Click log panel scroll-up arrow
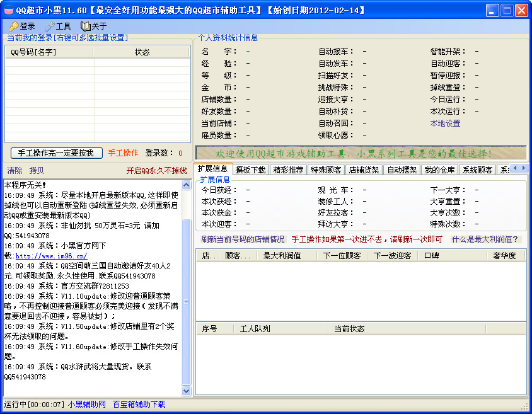Image resolution: width=532 pixels, height=414 pixels. pos(186,185)
